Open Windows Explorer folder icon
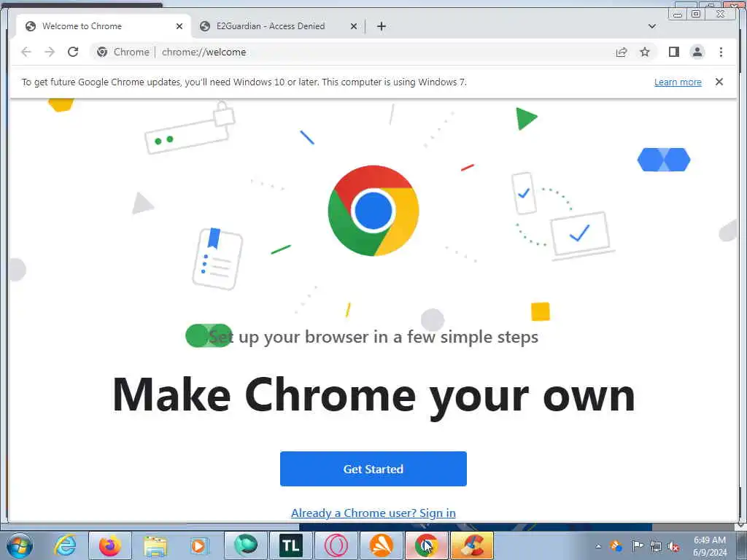The width and height of the screenshot is (747, 560). tap(155, 545)
